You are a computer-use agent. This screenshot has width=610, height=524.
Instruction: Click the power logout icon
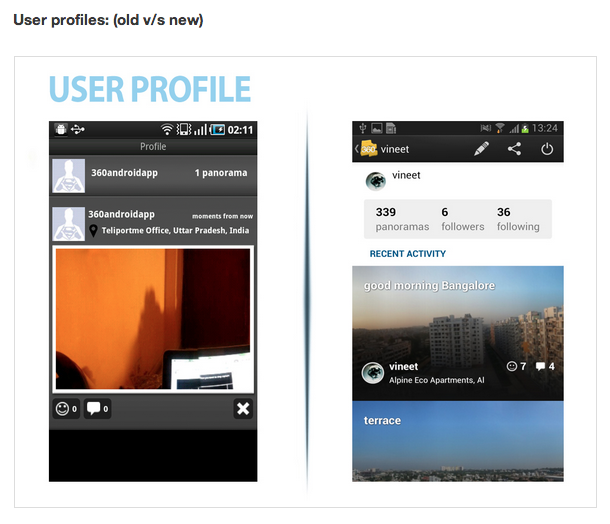tap(547, 149)
